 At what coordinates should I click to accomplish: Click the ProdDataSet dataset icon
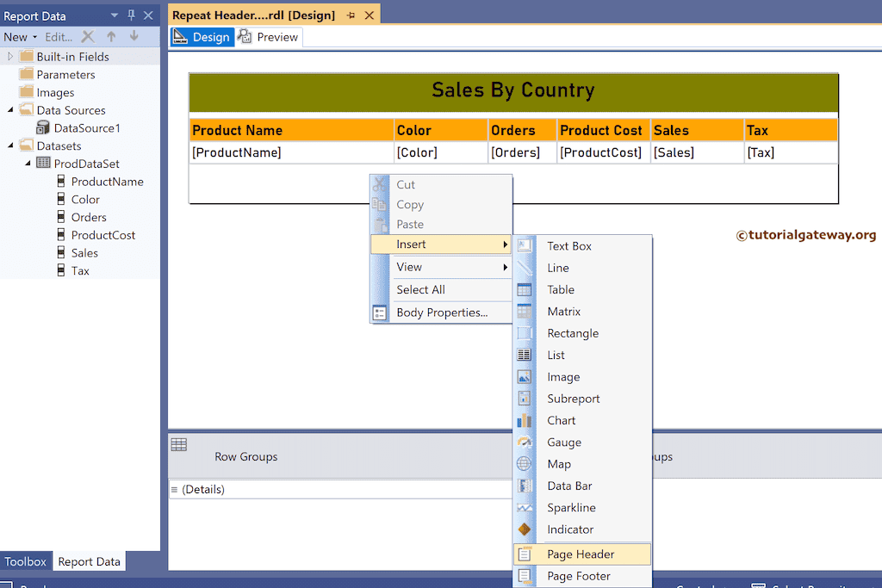coord(43,163)
